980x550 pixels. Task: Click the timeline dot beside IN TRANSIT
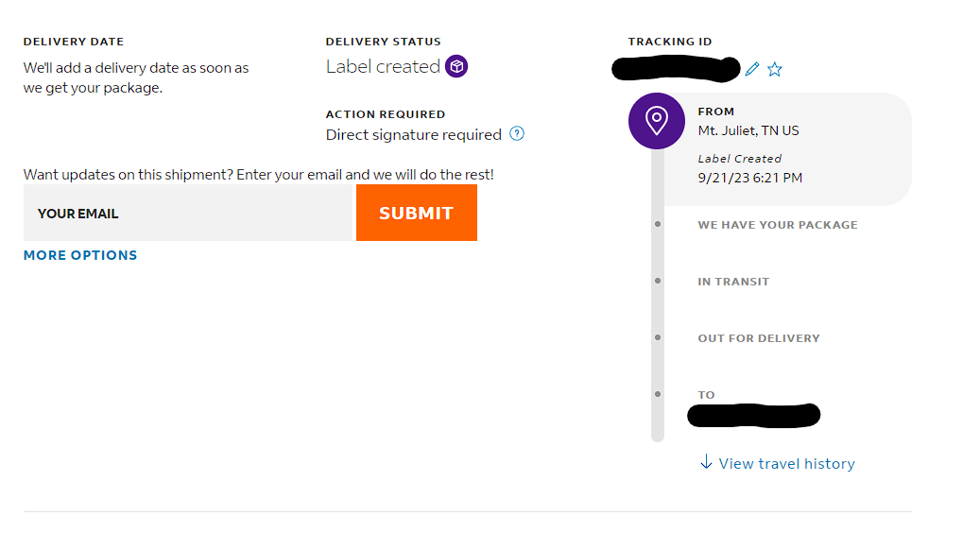click(x=658, y=281)
